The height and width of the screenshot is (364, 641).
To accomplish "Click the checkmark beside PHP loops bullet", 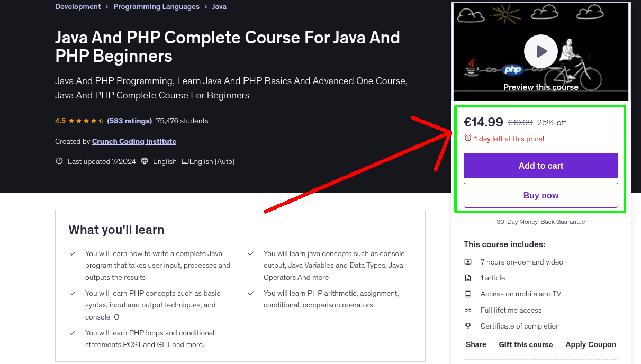I will pos(73,333).
